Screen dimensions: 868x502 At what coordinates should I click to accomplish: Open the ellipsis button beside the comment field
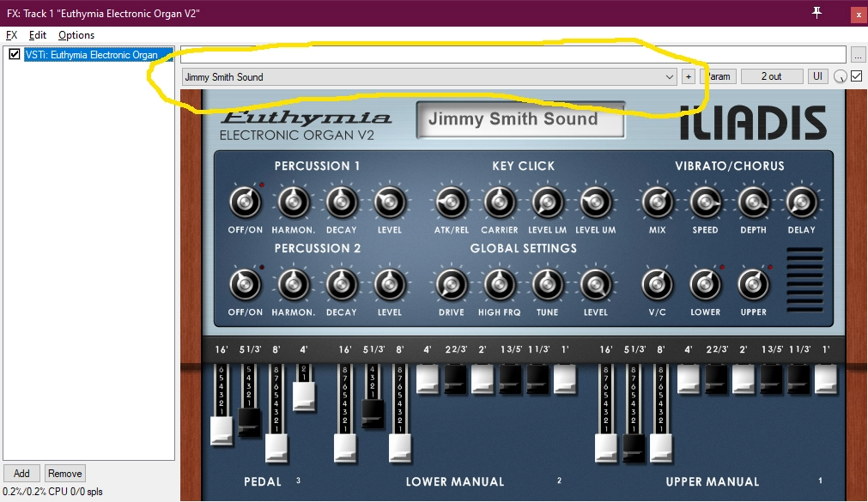[858, 54]
